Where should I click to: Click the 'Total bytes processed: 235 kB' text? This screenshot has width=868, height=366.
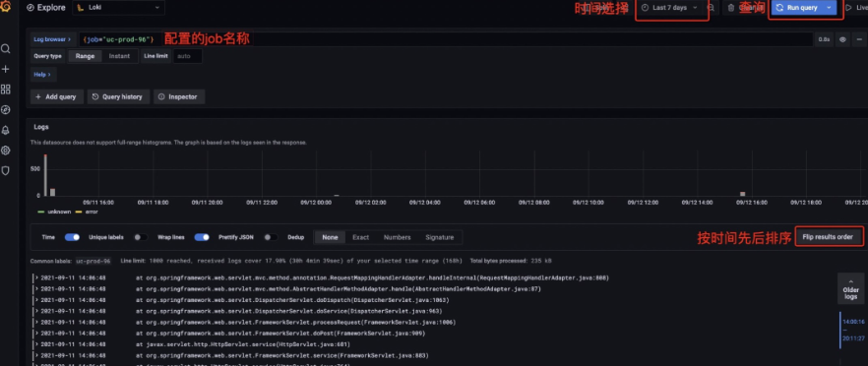(x=511, y=261)
